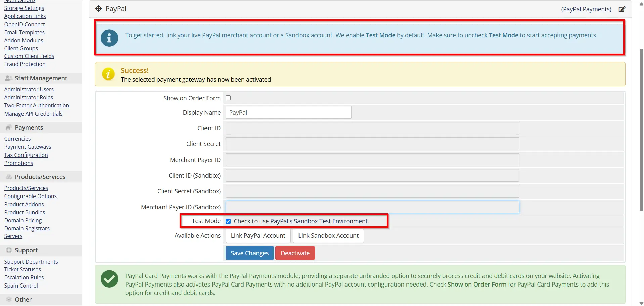This screenshot has height=306, width=644.
Task: Click the blue info circle icon
Action: [x=109, y=38]
